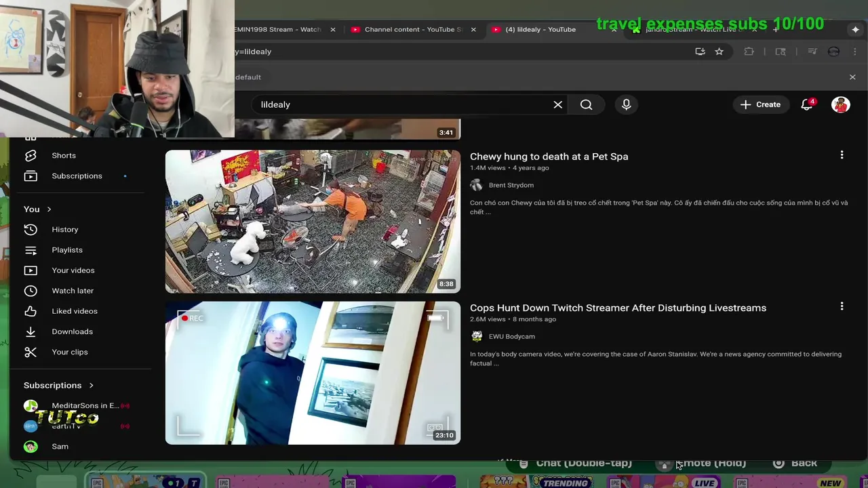This screenshot has width=868, height=488.
Task: Open the browser profile avatar
Action: coord(834,52)
